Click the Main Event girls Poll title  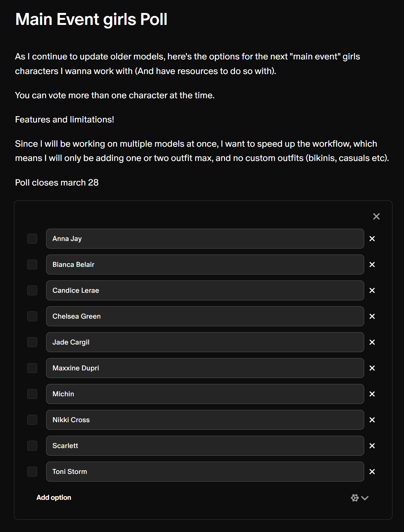tap(91, 19)
